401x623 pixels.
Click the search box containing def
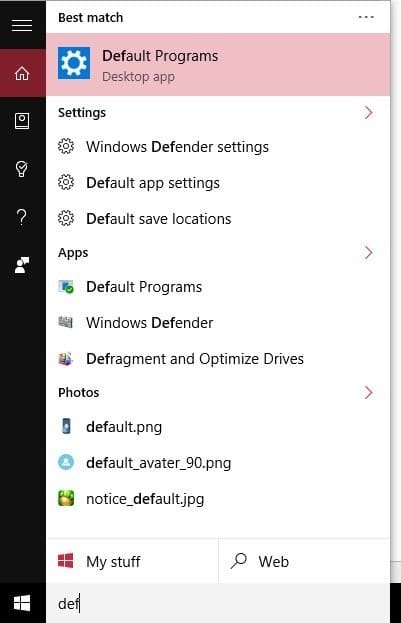point(218,604)
